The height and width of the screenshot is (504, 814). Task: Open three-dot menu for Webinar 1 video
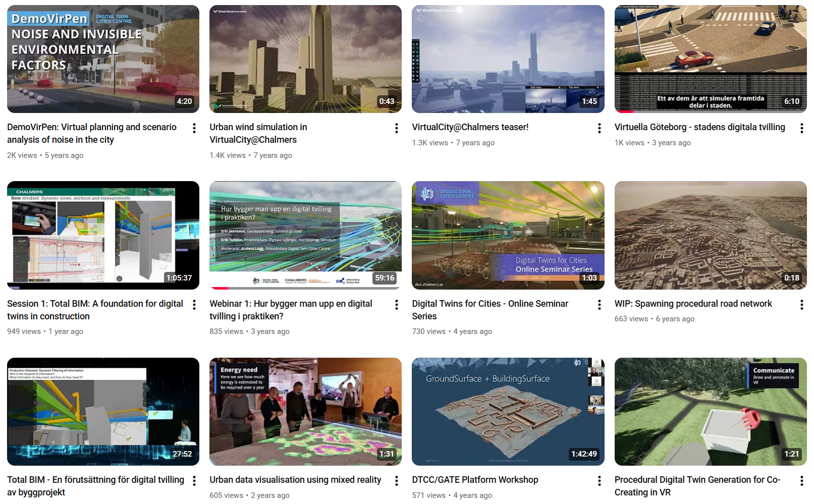coord(397,305)
